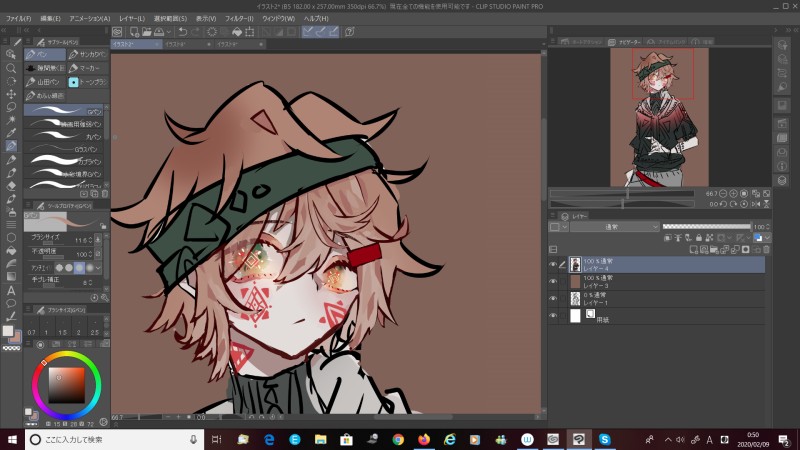Image resolution: width=800 pixels, height=450 pixels.
Task: Click navigator zoom out minus icon
Action: [723, 193]
